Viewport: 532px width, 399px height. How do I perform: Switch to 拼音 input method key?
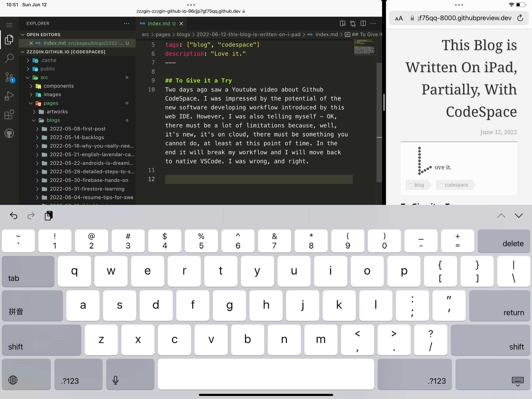[32, 305]
